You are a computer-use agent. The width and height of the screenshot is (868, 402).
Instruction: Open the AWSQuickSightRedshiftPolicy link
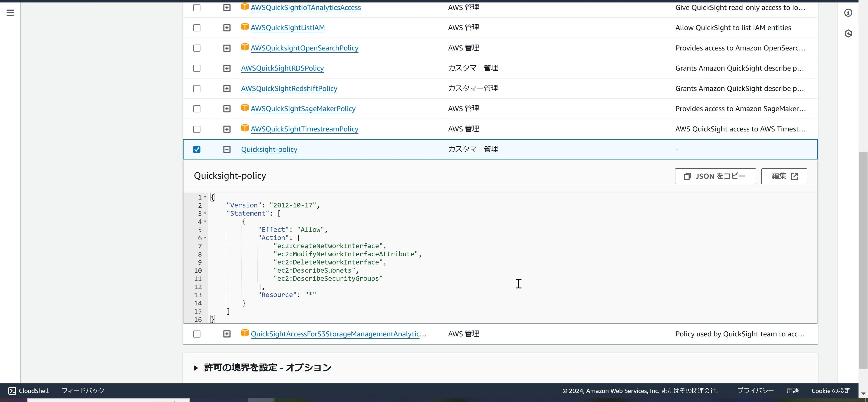[x=289, y=88]
